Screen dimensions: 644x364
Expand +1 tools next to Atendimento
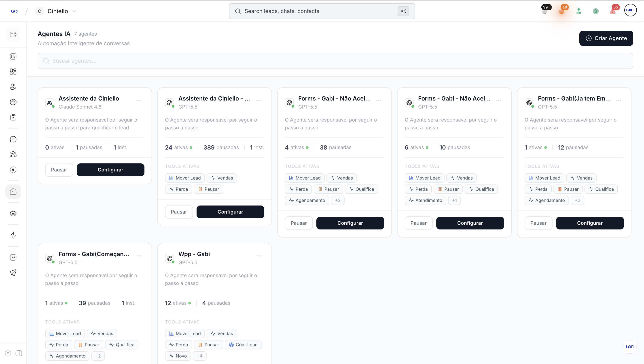coord(455,200)
